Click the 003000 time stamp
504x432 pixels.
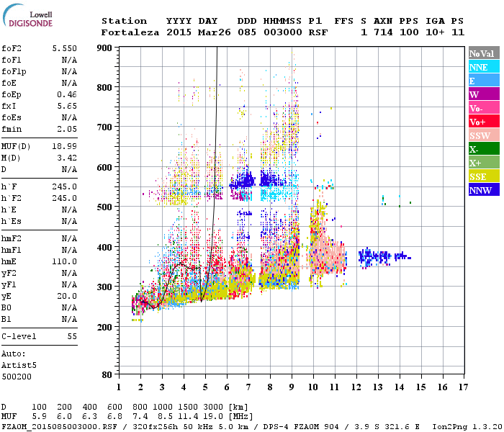pos(283,32)
